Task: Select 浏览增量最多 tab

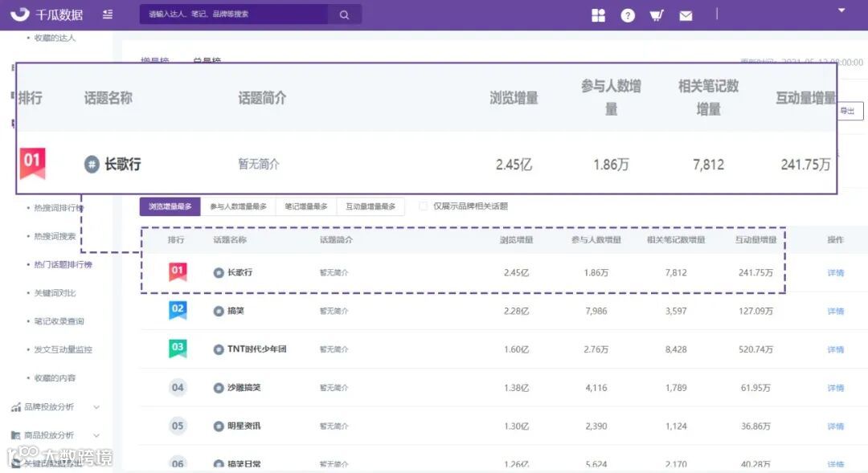Action: [x=170, y=206]
